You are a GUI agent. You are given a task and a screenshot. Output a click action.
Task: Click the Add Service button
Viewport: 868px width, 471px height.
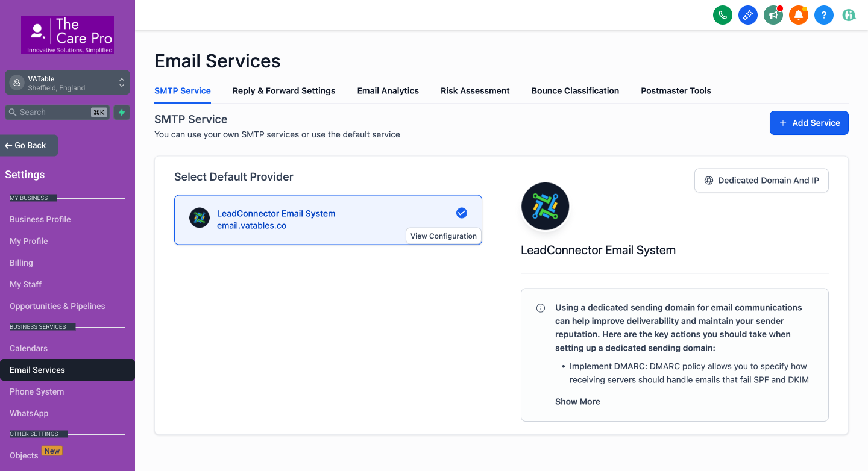pyautogui.click(x=809, y=123)
